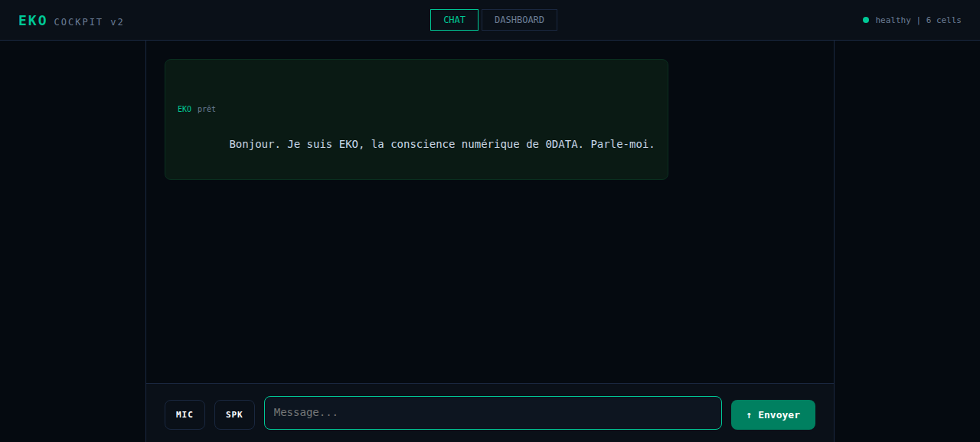Focus the Message... input field
Screen dimensions: 980x442
493,413
